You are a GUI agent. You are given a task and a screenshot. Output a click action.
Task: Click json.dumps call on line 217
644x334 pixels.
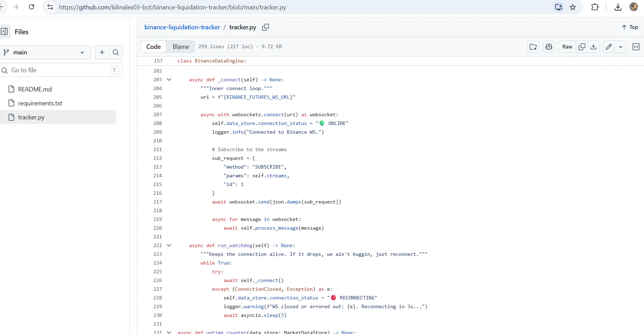tap(287, 202)
